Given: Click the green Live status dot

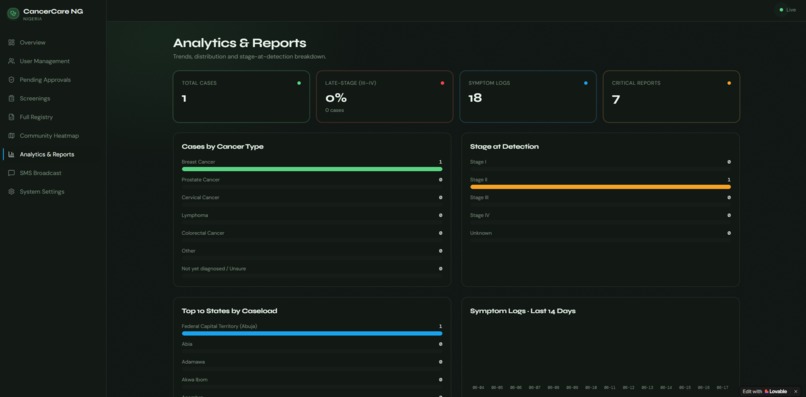Looking at the screenshot, I should pos(781,10).
